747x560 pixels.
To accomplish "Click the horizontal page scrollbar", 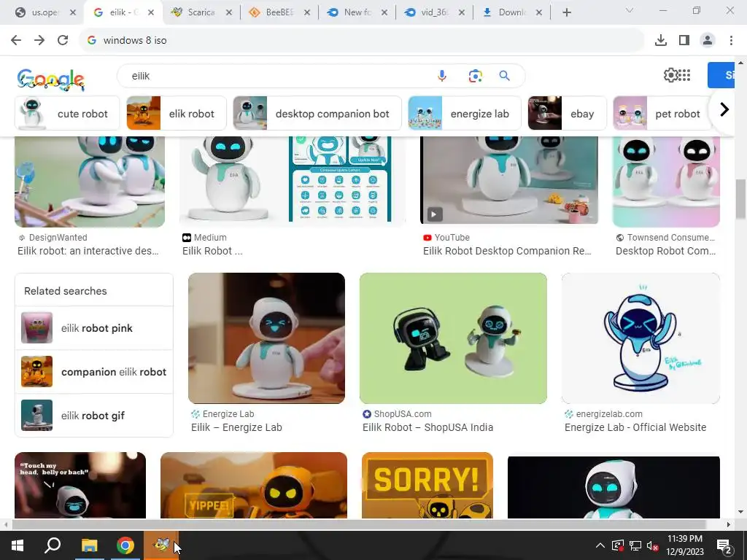I will 359,524.
